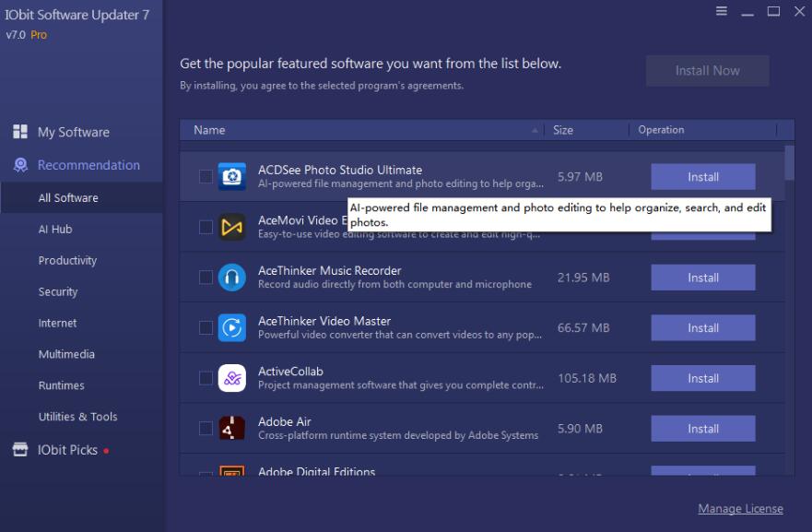Open IObit Picks
Image resolution: width=812 pixels, height=532 pixels.
click(67, 450)
